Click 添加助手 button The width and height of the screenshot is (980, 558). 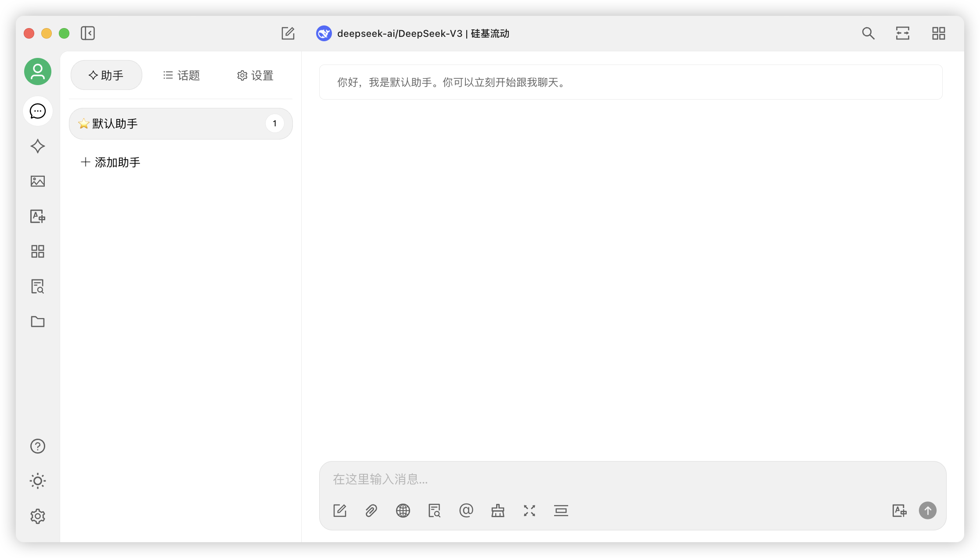click(111, 162)
